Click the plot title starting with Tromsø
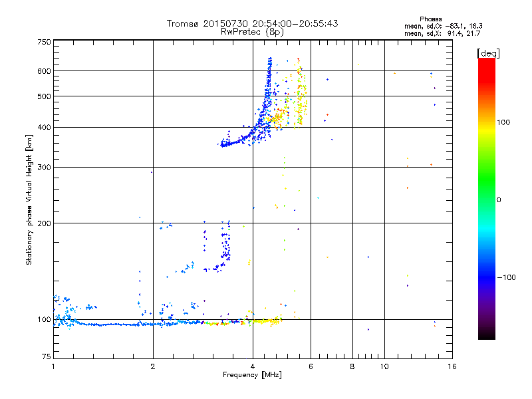The width and height of the screenshot is (532, 399). [252, 23]
